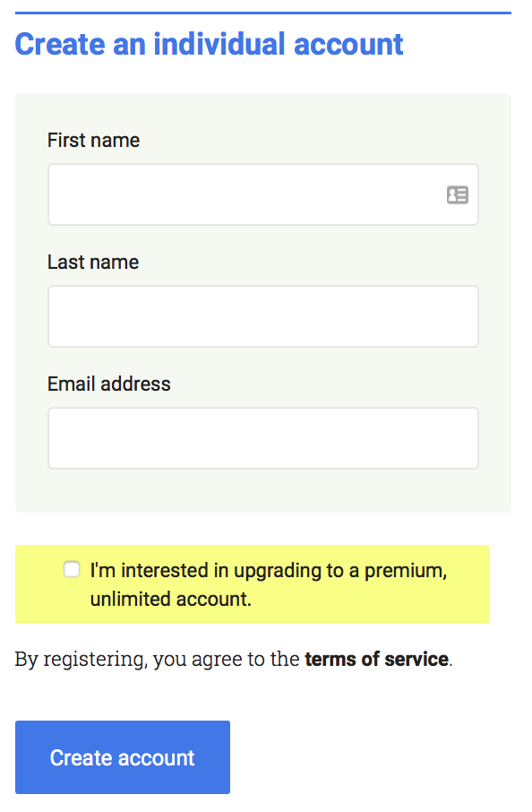Click the Email address label
The height and width of the screenshot is (812, 532).
point(108,384)
